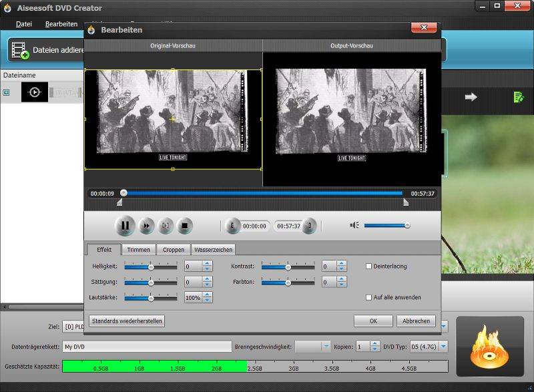Click the right trim marker triangle
The width and height of the screenshot is (534, 392).
point(406,202)
